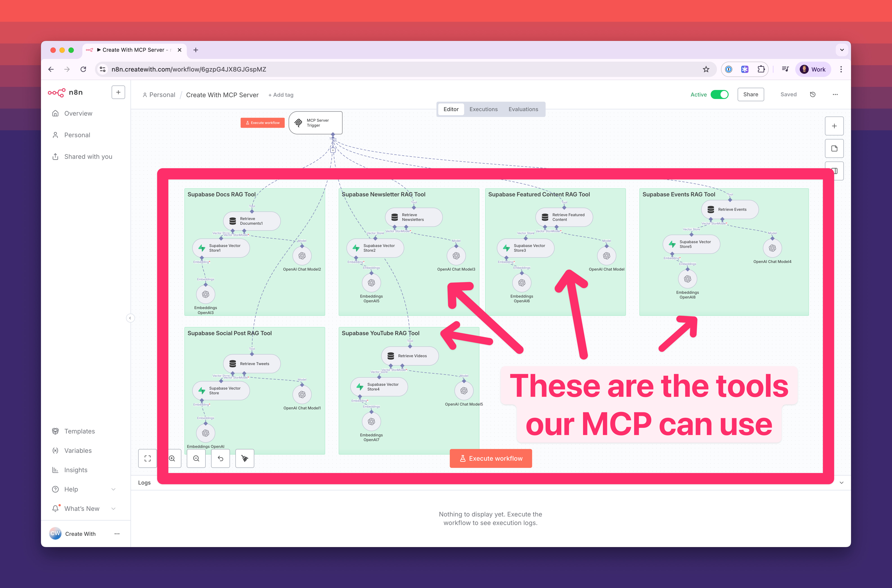Screen dimensions: 892x588
Task: Click the browser address bar URL
Action: coord(189,69)
